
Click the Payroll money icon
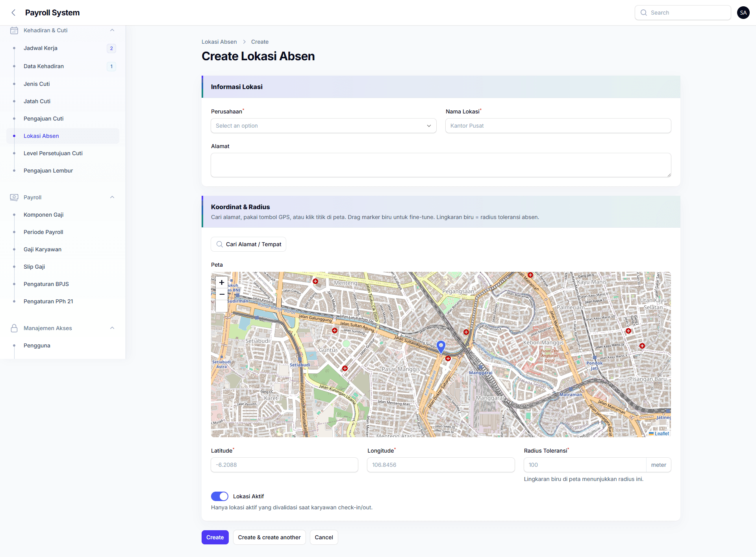14,197
